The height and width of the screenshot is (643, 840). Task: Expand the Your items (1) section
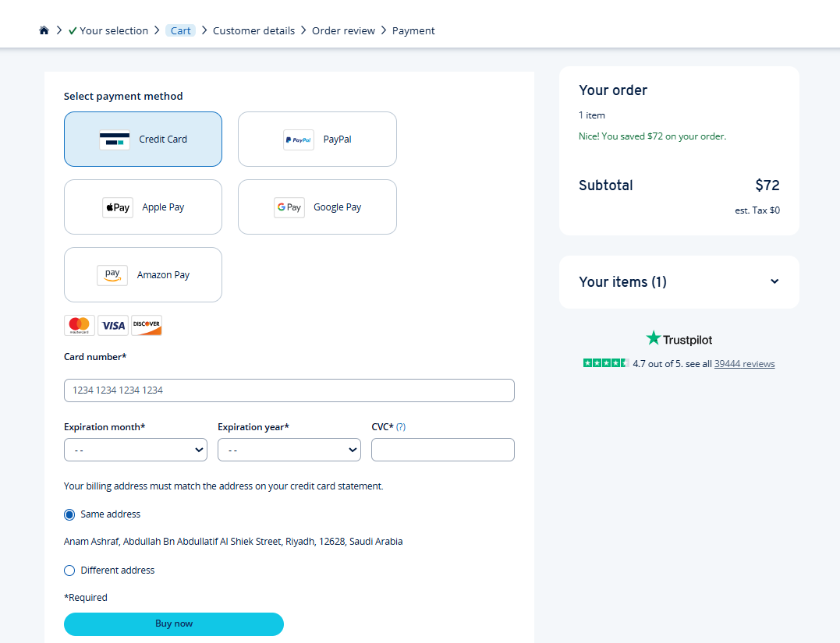tap(679, 282)
